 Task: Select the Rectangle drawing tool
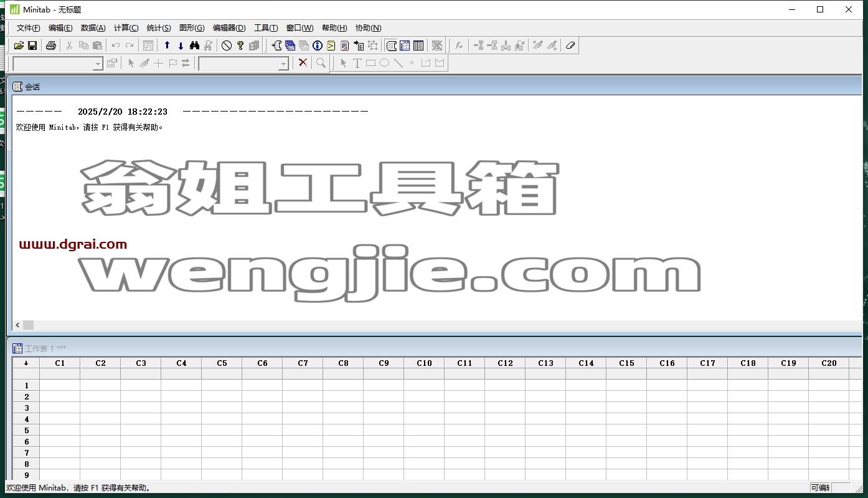[x=370, y=63]
